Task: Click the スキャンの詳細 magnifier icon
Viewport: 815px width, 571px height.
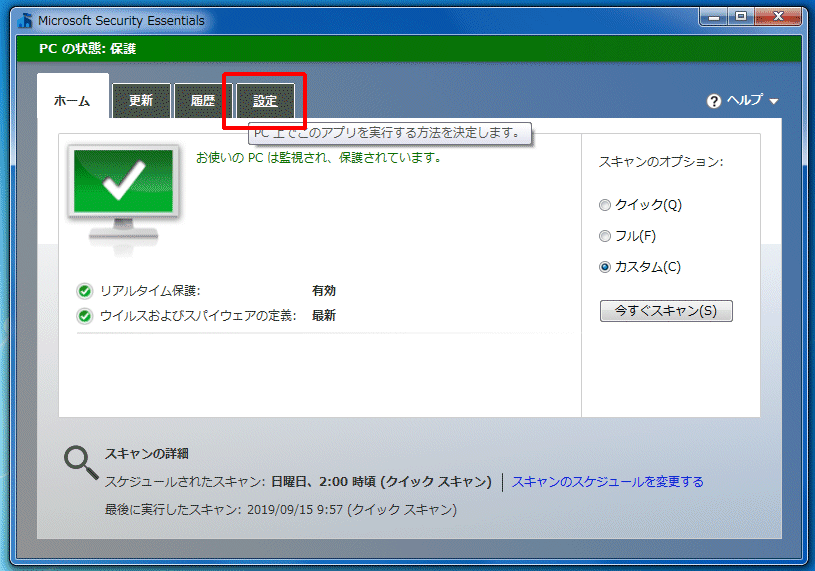Action: pos(81,462)
